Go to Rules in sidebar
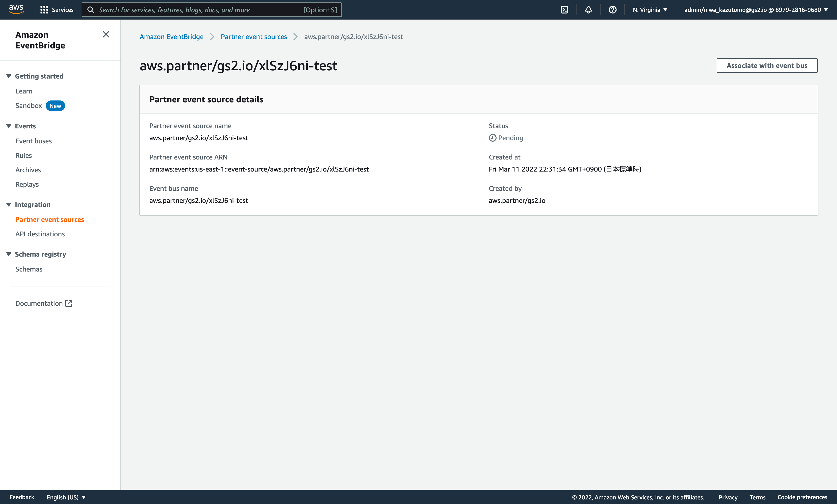Screen dimensions: 837x504 pos(23,155)
